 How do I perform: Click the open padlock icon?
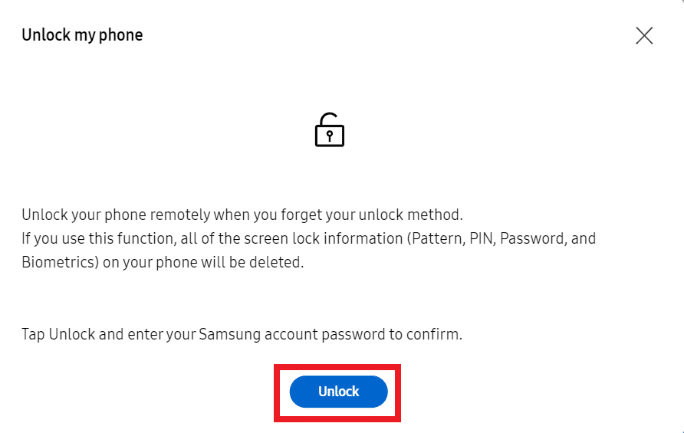tap(329, 131)
